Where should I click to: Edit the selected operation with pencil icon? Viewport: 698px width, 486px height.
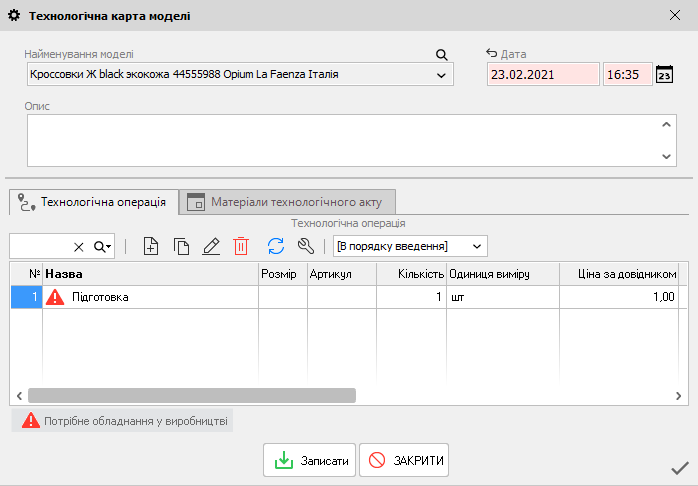211,246
